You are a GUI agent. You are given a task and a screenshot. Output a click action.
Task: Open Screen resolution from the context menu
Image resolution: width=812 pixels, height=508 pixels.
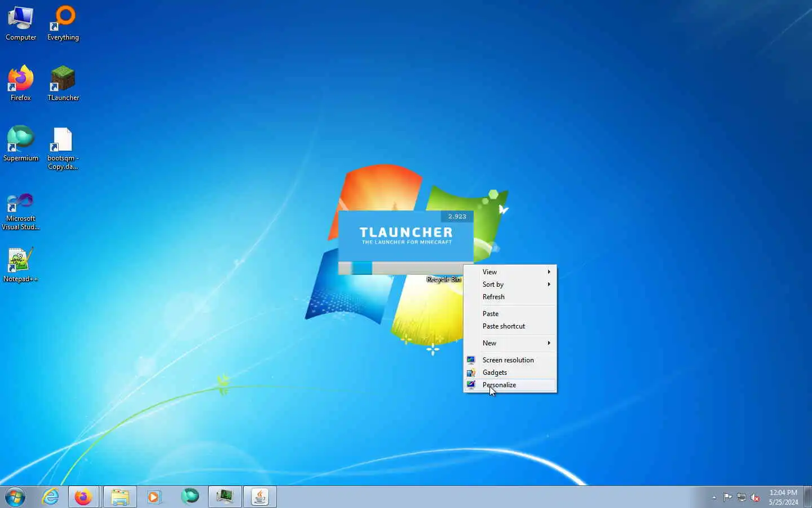tap(510, 360)
